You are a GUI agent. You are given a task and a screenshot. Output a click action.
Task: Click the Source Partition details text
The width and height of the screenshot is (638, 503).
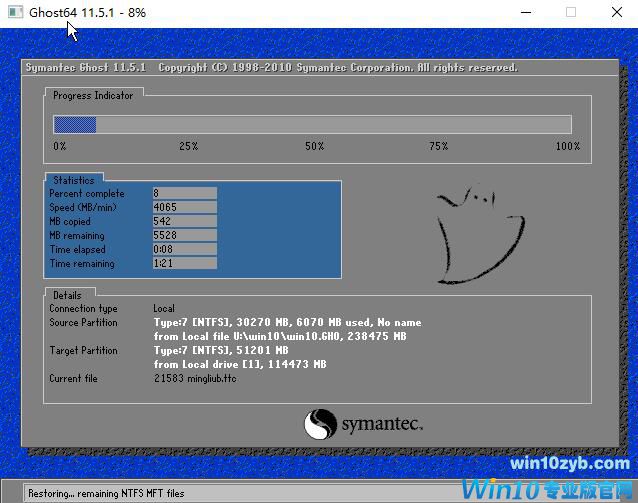pos(286,323)
